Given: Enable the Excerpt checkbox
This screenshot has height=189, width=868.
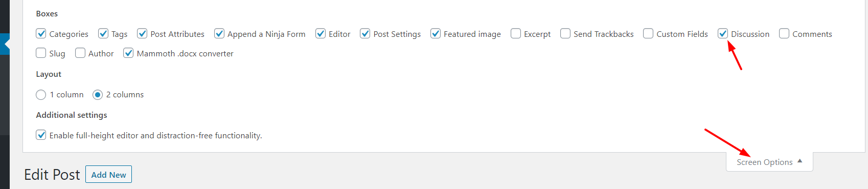Looking at the screenshot, I should (516, 34).
